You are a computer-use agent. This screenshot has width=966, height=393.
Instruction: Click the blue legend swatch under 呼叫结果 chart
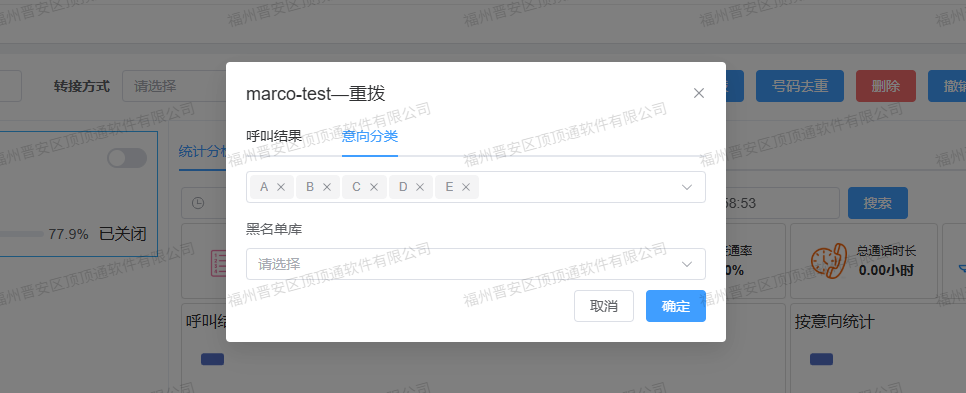tap(213, 359)
